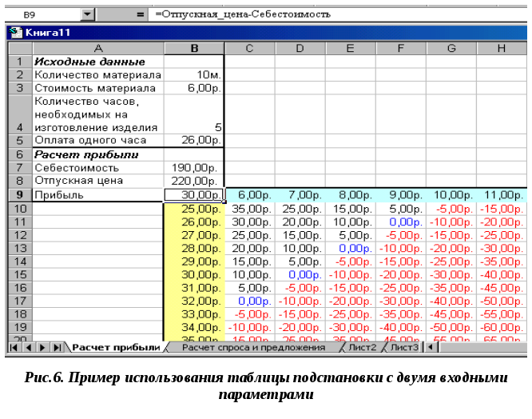Click the Name Box showing B9
Screen dimensions: 532x419
pos(43,14)
